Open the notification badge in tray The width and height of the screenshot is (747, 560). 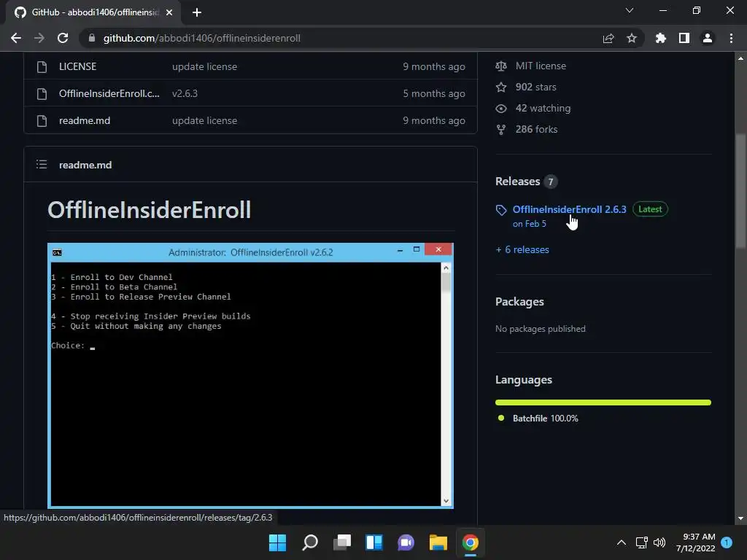click(x=727, y=542)
